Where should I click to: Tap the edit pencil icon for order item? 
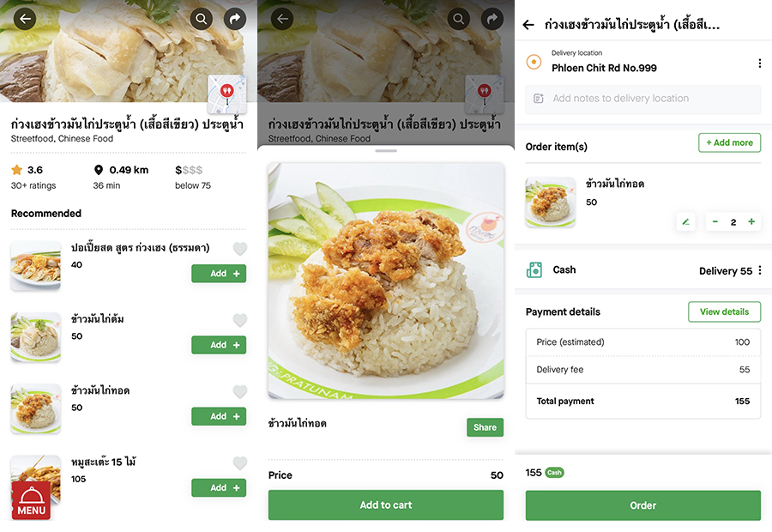pos(685,221)
